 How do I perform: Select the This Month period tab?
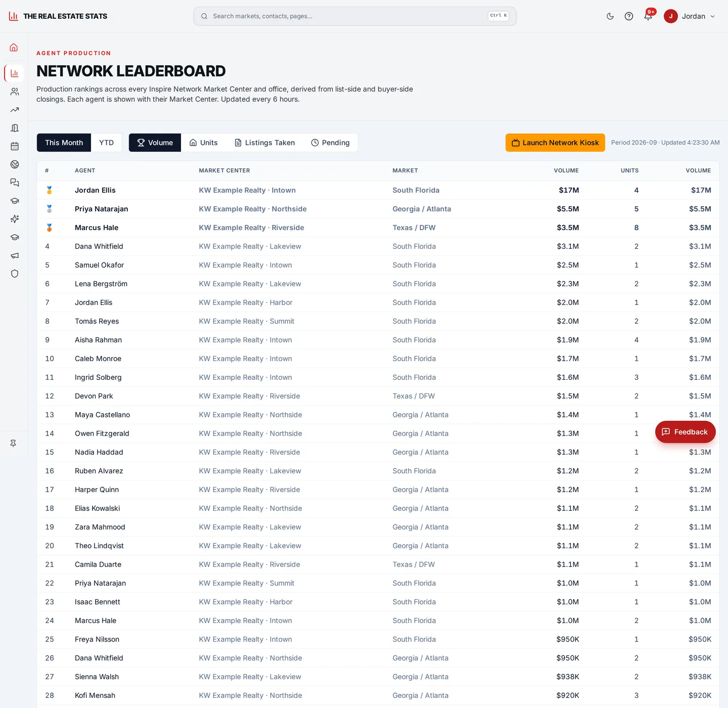[x=64, y=143]
